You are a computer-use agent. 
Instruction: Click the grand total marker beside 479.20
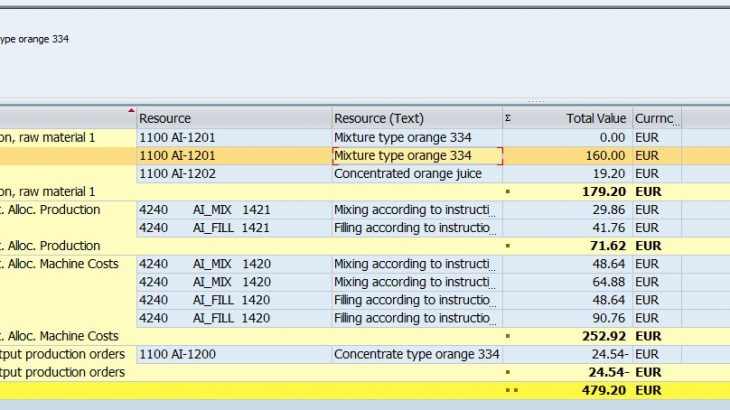510,390
